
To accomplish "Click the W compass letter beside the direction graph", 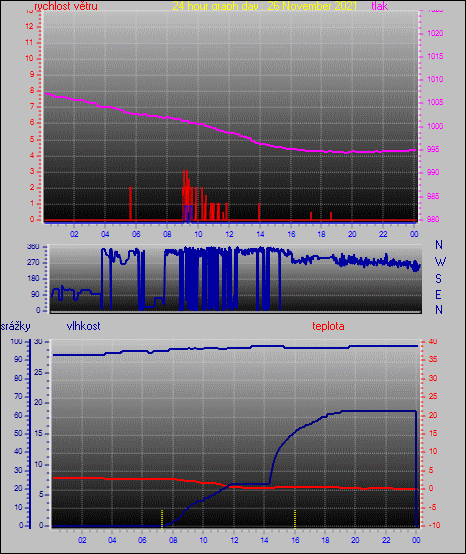I will (440, 262).
